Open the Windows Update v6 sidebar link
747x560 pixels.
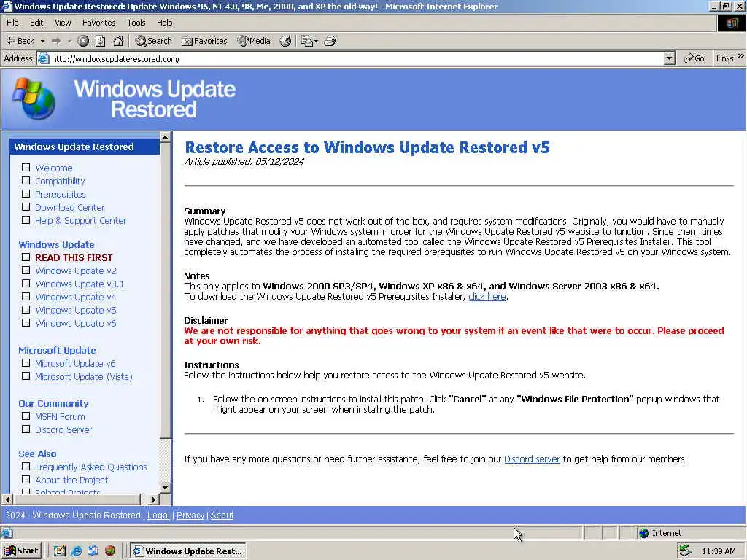tap(76, 323)
